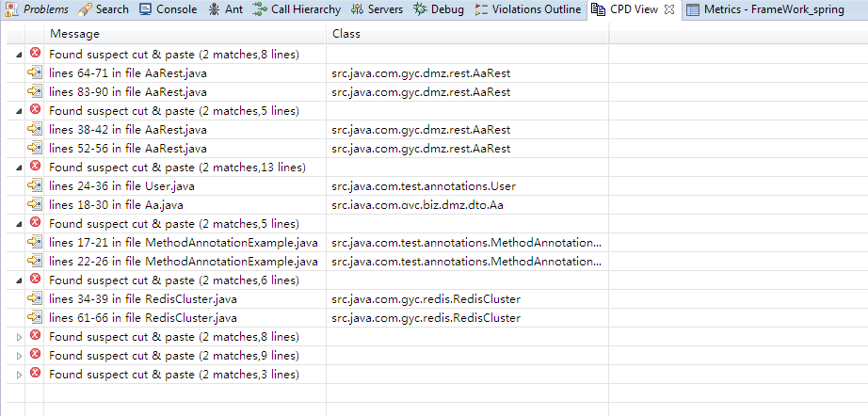Viewport: 868px width, 416px height.
Task: Click the Problems tab icon
Action: (x=10, y=9)
